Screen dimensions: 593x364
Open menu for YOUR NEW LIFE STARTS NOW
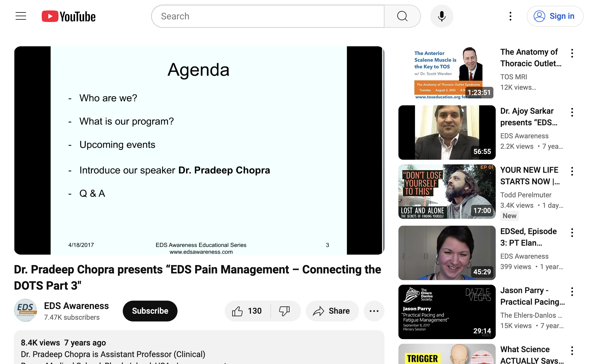pos(572,171)
